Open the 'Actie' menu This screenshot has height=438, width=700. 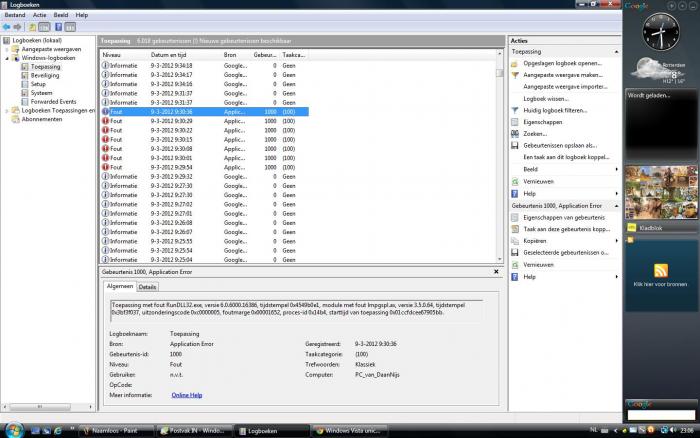(39, 15)
